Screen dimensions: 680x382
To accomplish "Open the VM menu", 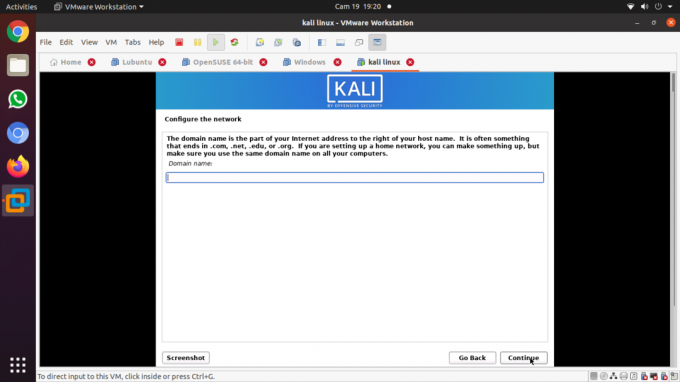I will coord(111,42).
